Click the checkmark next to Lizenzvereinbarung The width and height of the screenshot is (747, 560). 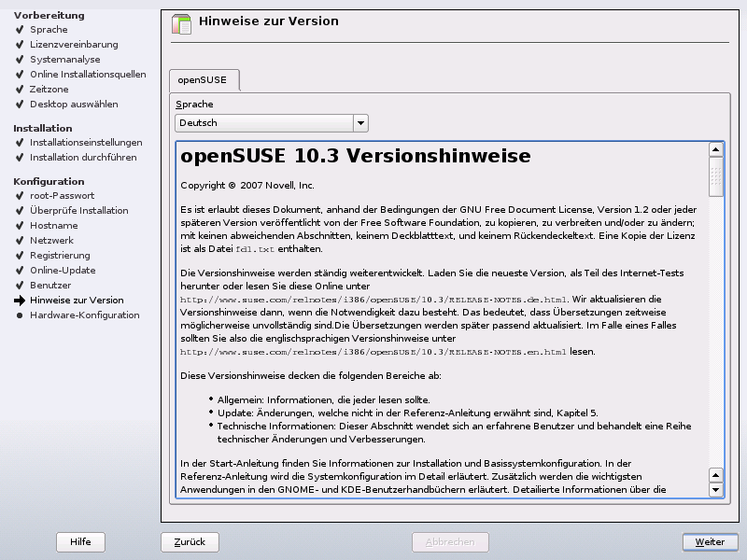tap(20, 45)
